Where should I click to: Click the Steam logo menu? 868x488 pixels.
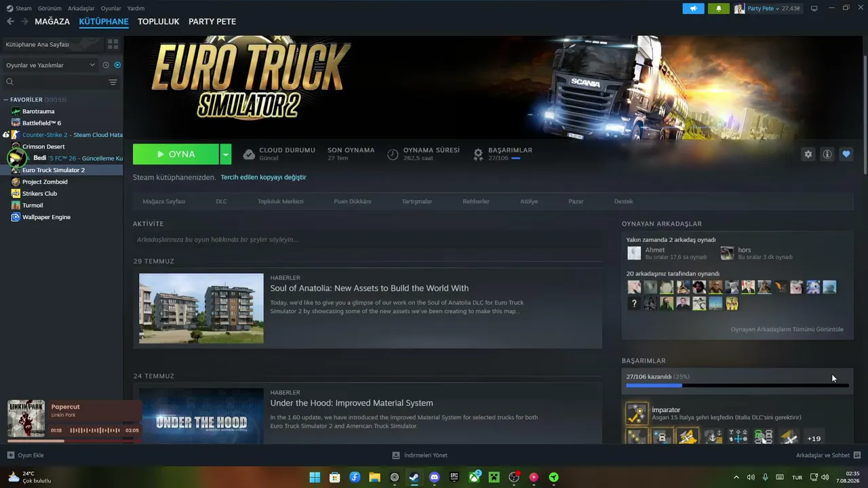coord(19,8)
